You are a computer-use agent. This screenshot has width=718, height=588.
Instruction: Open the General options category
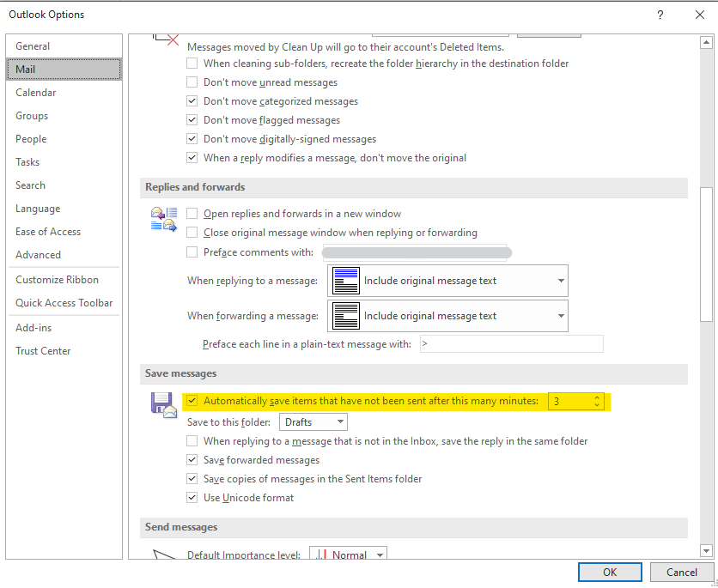point(64,46)
